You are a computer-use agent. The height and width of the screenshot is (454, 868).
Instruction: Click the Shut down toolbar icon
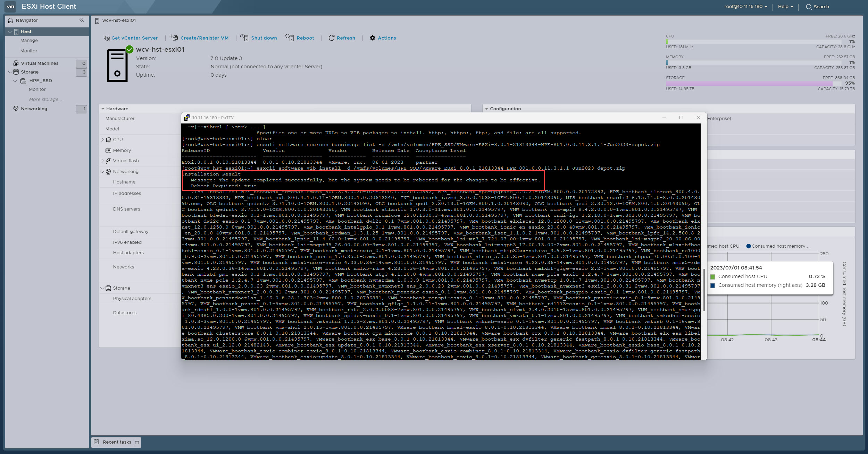coord(244,37)
